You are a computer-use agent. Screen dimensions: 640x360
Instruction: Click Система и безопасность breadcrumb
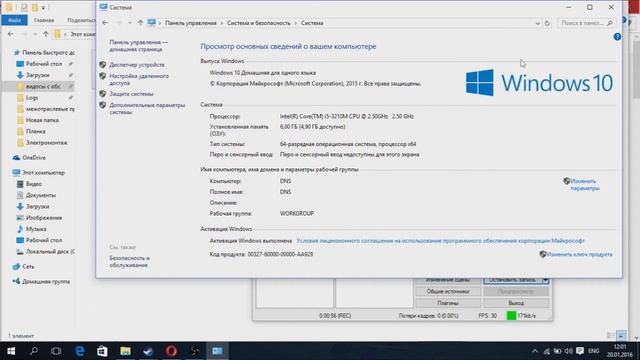[x=259, y=23]
